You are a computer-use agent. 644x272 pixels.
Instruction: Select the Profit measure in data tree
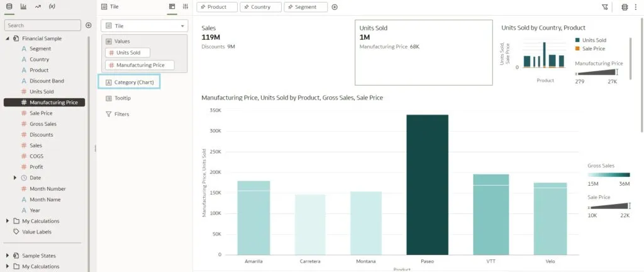36,167
